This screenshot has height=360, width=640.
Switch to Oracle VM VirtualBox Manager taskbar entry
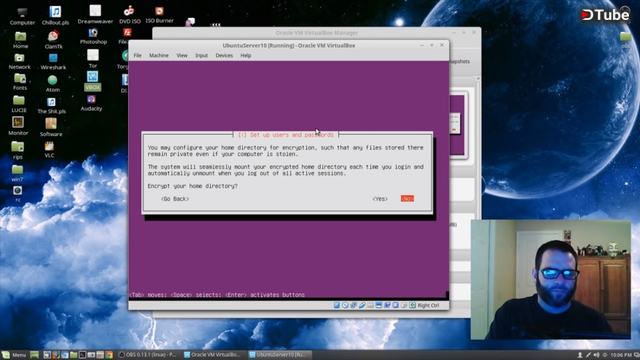click(x=212, y=355)
